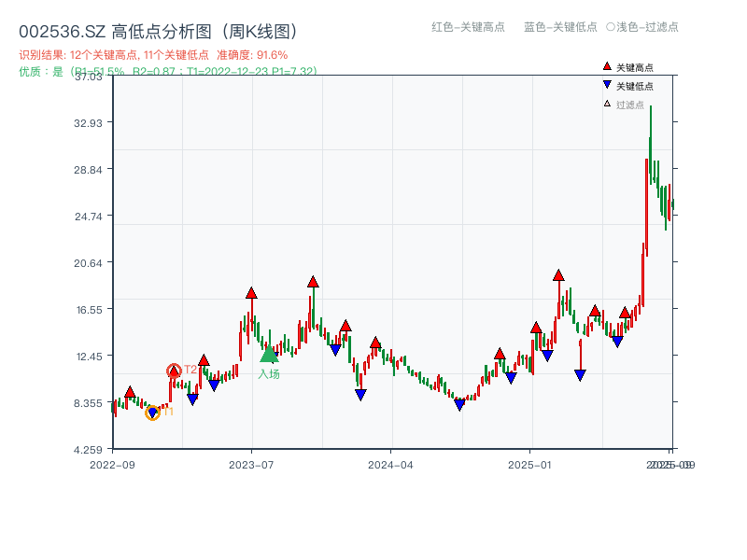747x560 pixels.
Task: Click the 关键低点 legend label
Action: tap(635, 86)
